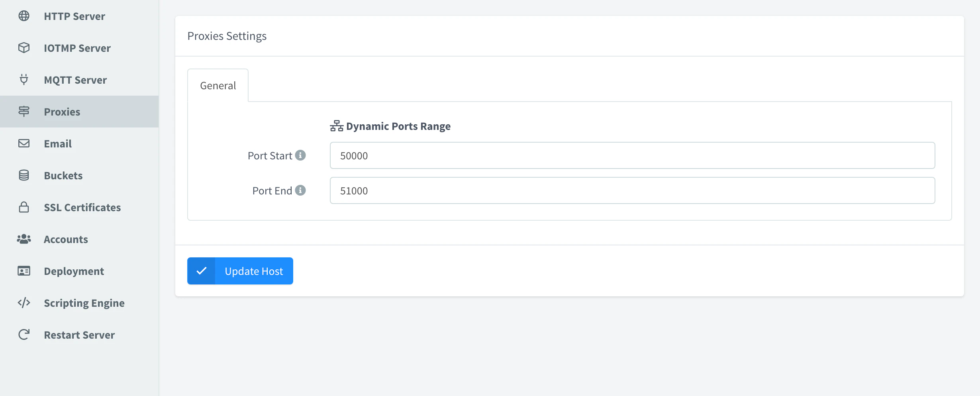Click the Dynamic Ports Range network icon
This screenshot has height=396, width=980.
[x=337, y=126]
